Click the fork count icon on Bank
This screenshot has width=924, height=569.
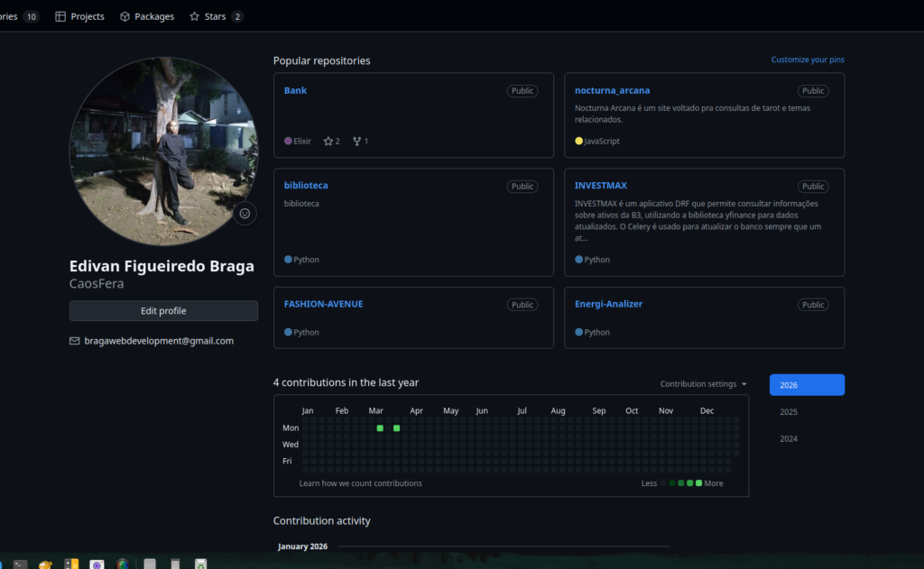356,142
